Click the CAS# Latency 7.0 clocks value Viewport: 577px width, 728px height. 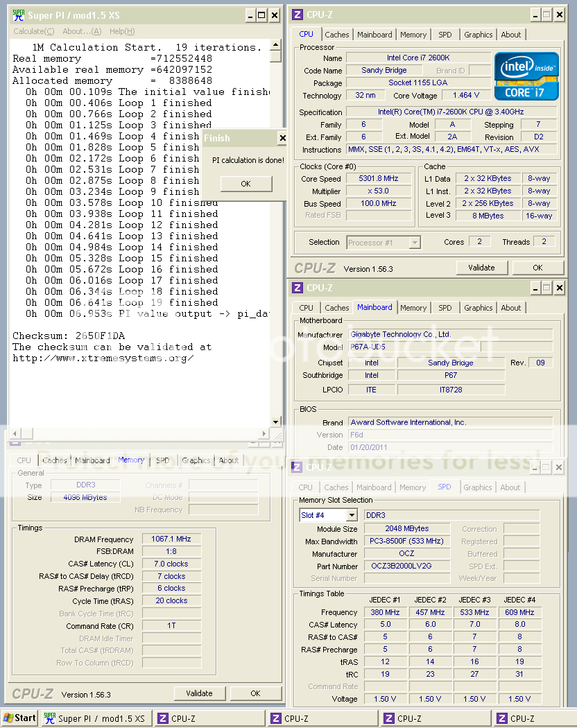171,564
